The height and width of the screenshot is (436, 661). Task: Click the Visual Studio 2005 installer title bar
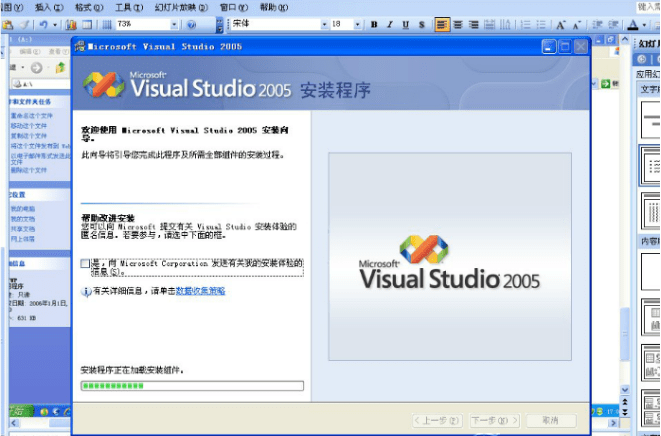(300, 46)
